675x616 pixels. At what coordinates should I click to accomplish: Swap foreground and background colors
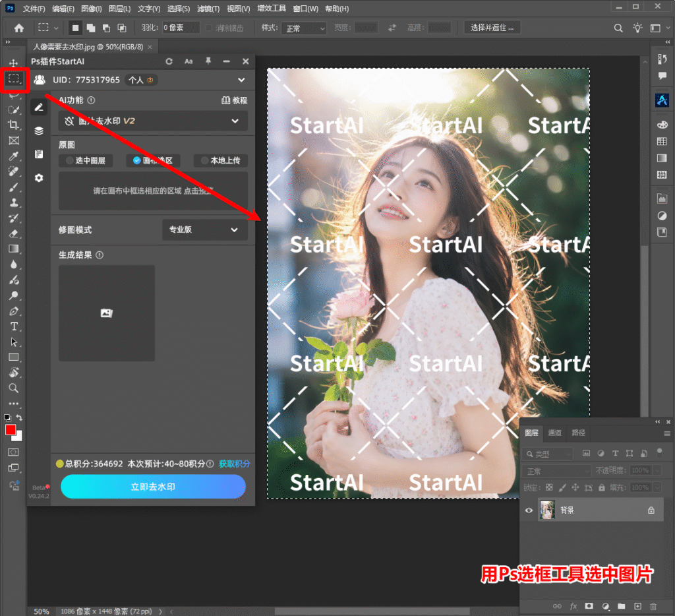click(19, 417)
